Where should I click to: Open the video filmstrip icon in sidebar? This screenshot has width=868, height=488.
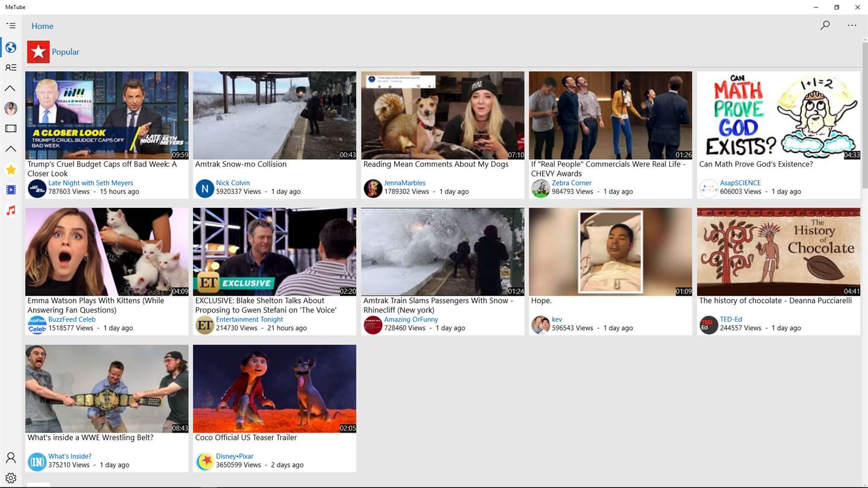[11, 128]
